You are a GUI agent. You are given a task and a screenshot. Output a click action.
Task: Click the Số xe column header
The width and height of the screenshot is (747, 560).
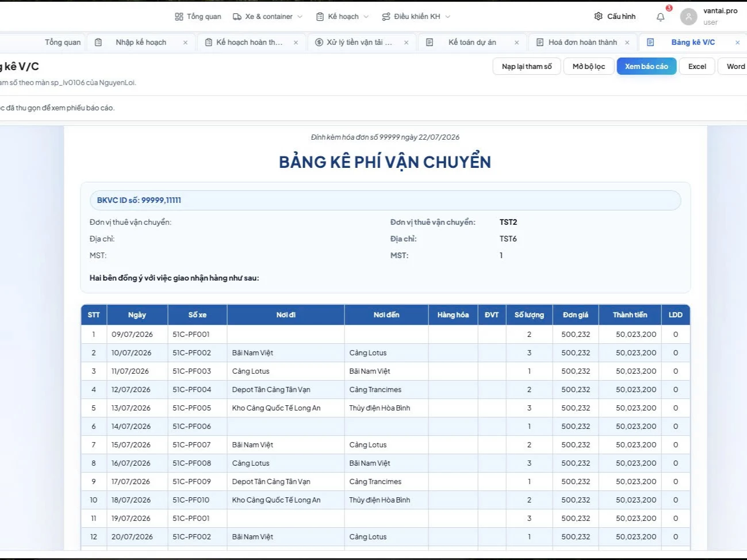pos(197,315)
